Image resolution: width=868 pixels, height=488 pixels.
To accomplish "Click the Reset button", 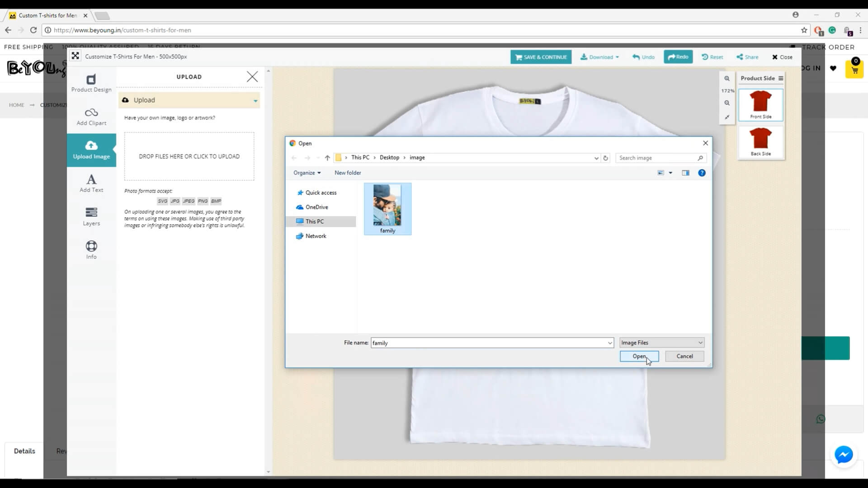I will [712, 57].
